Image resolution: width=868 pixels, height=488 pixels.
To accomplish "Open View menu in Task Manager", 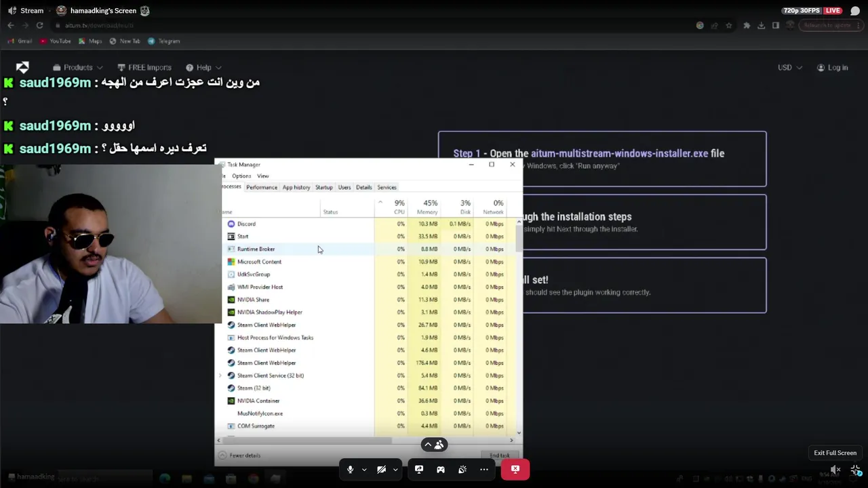I will [262, 176].
